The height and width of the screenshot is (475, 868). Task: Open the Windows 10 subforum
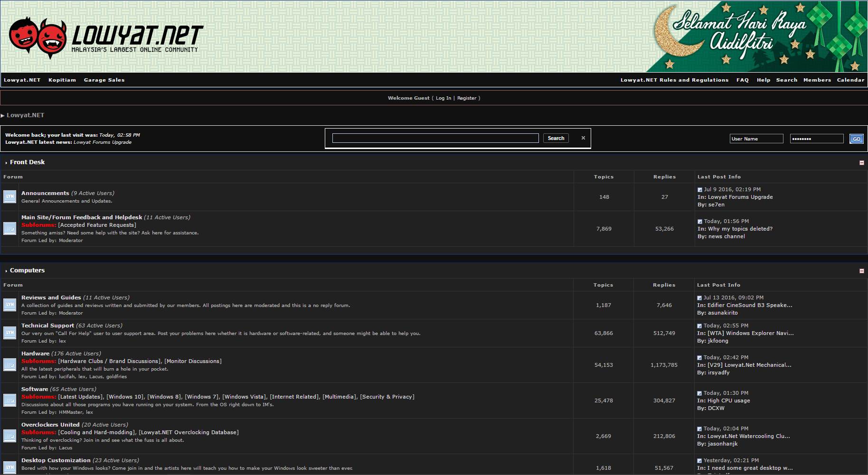(x=125, y=397)
